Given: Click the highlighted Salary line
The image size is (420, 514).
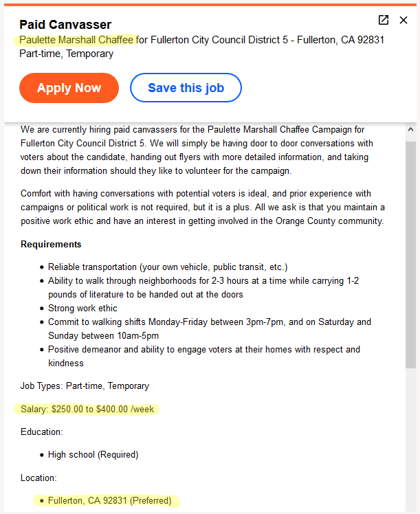Looking at the screenshot, I should [87, 409].
